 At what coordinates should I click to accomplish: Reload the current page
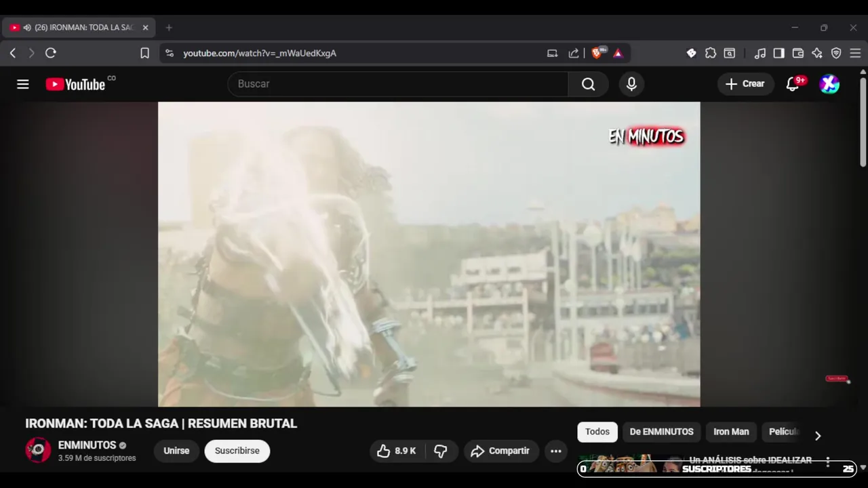click(x=51, y=53)
